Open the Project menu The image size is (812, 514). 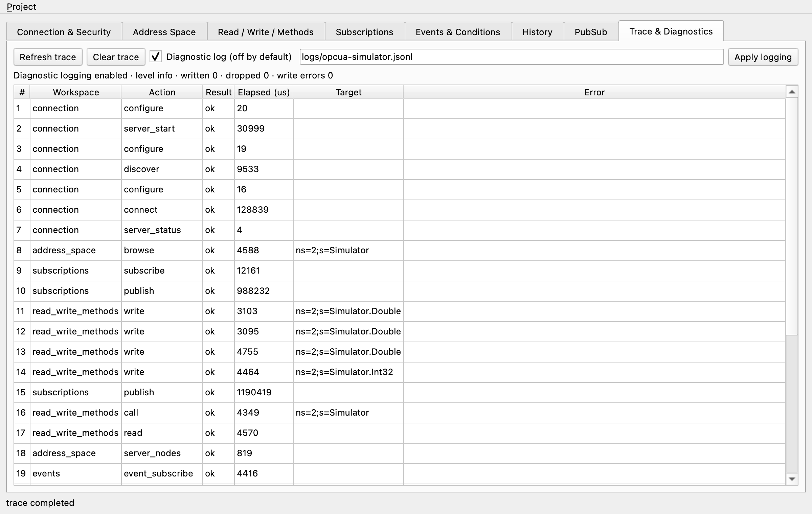click(x=21, y=7)
